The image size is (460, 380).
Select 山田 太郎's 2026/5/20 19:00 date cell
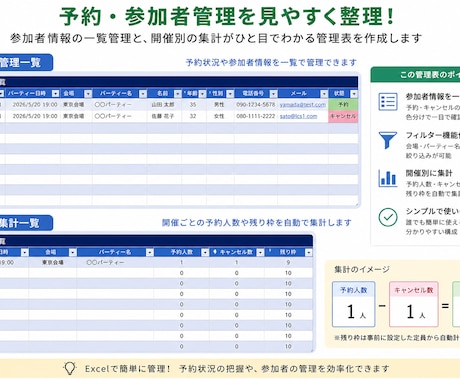point(33,104)
